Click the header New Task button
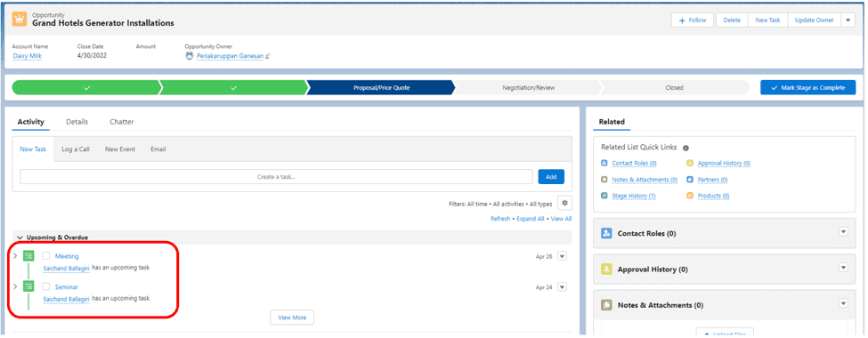This screenshot has width=868, height=338. point(767,20)
